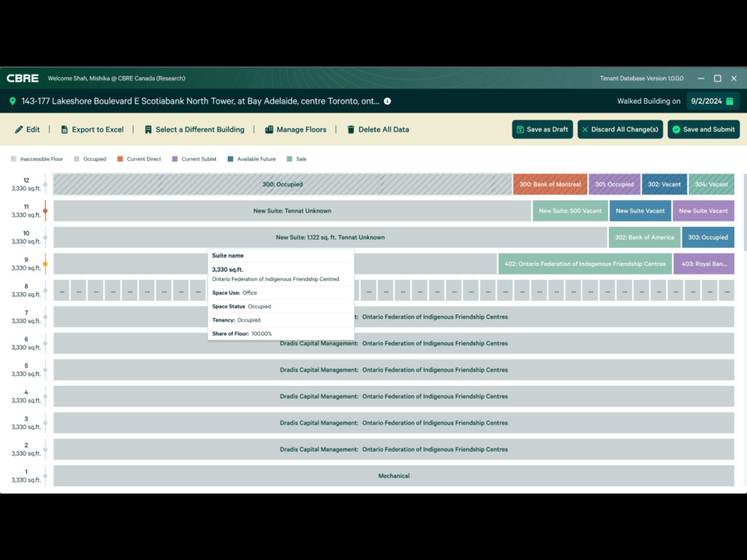Click the Tenant Database Version 1.0.0.0 text
The height and width of the screenshot is (560, 747).
[x=641, y=78]
